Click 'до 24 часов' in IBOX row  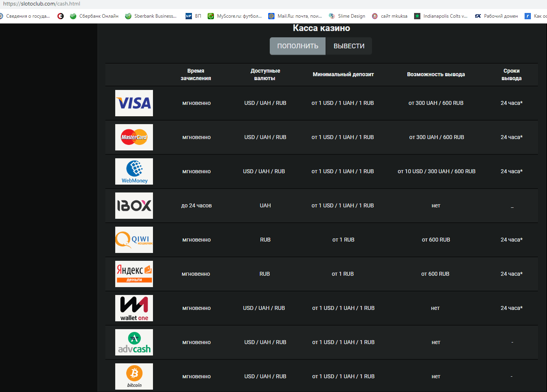coord(196,205)
